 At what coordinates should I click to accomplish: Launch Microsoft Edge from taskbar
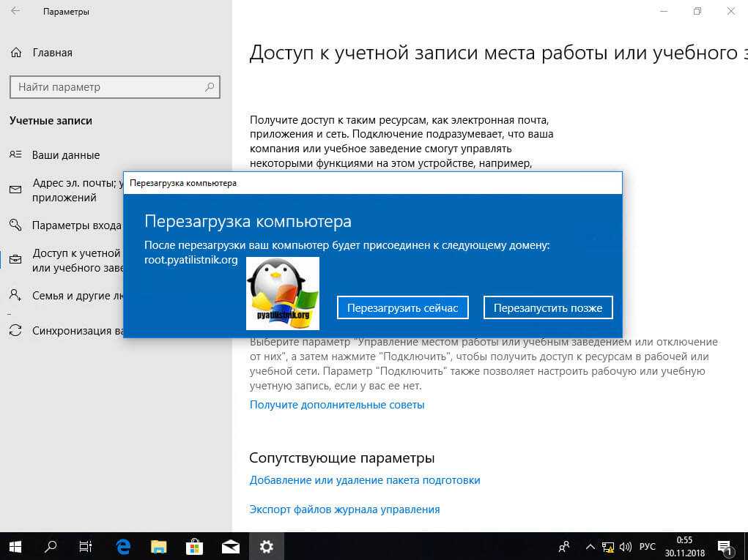(x=123, y=546)
